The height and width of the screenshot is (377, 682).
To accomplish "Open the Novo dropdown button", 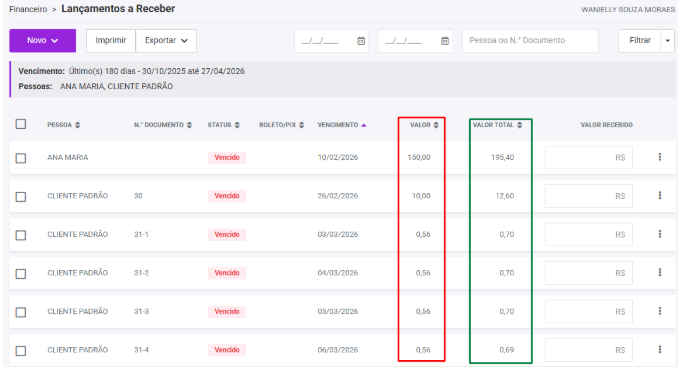I will (43, 40).
